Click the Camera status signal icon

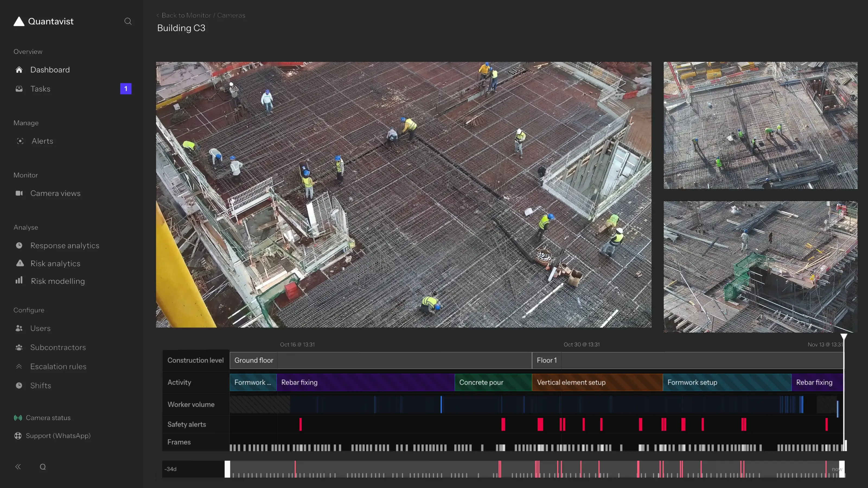18,418
